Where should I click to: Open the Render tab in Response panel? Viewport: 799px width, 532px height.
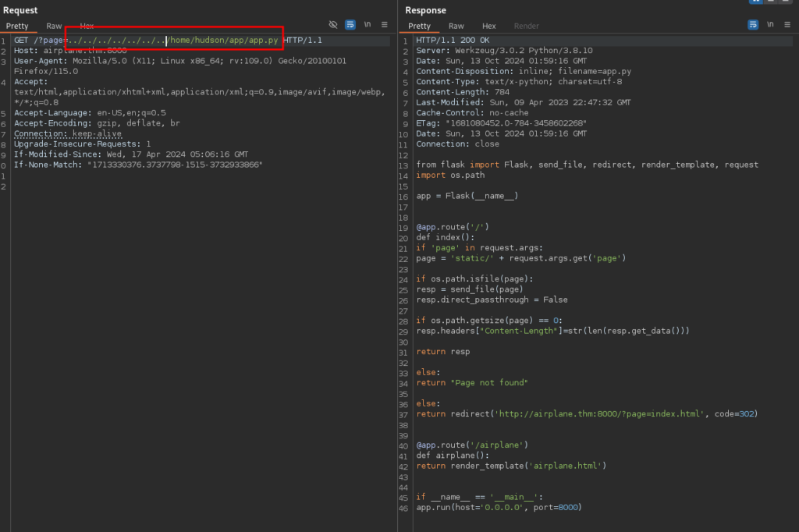coord(527,26)
